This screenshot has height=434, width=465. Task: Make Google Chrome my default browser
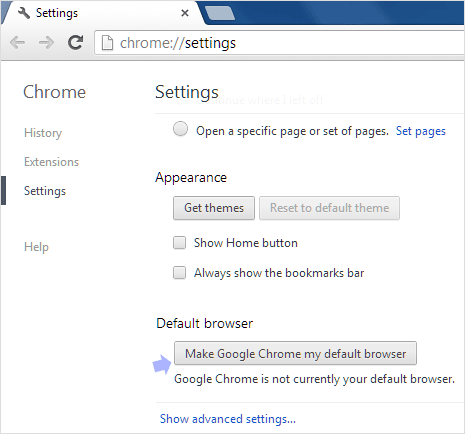pyautogui.click(x=295, y=353)
